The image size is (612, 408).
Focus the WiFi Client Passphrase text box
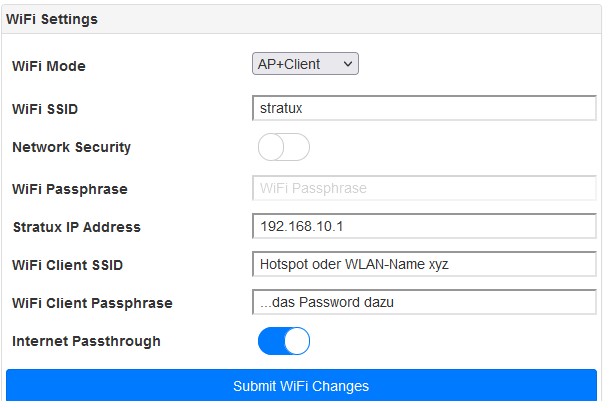tap(424, 302)
